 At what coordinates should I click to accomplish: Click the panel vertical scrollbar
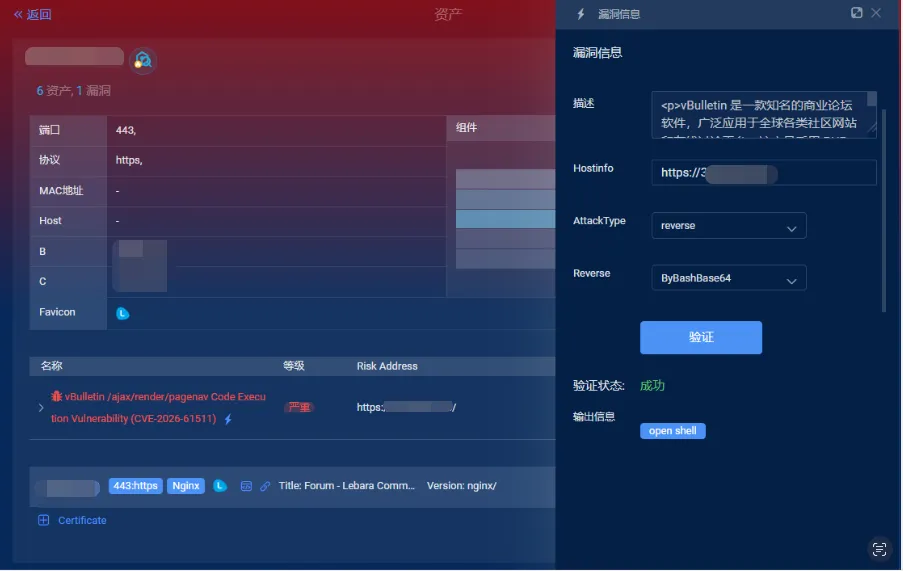pos(884,210)
